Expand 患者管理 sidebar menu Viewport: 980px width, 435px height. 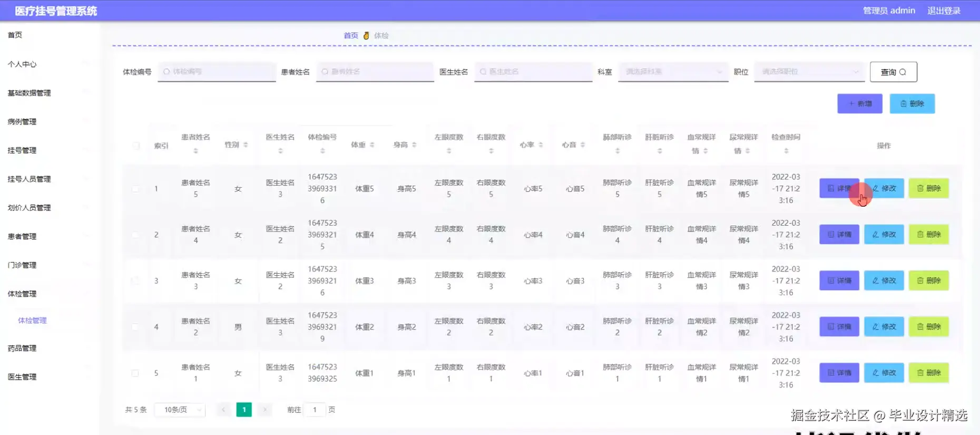click(50, 237)
